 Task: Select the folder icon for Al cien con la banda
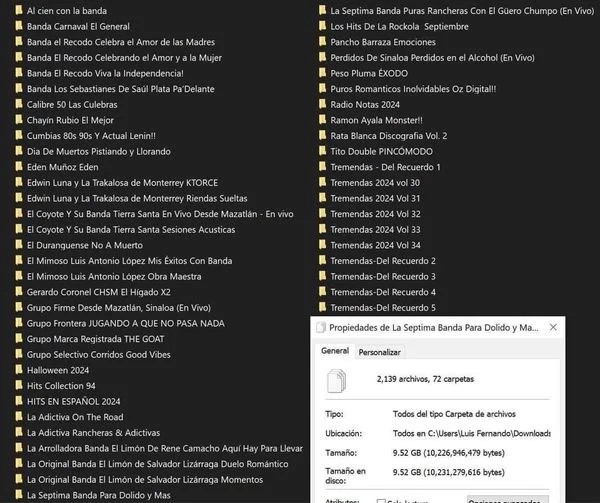pos(18,10)
